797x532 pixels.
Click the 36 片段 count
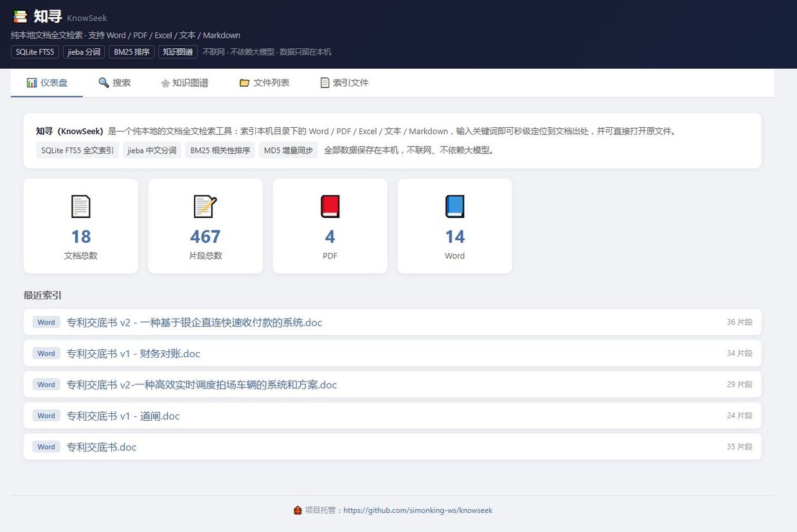point(740,322)
